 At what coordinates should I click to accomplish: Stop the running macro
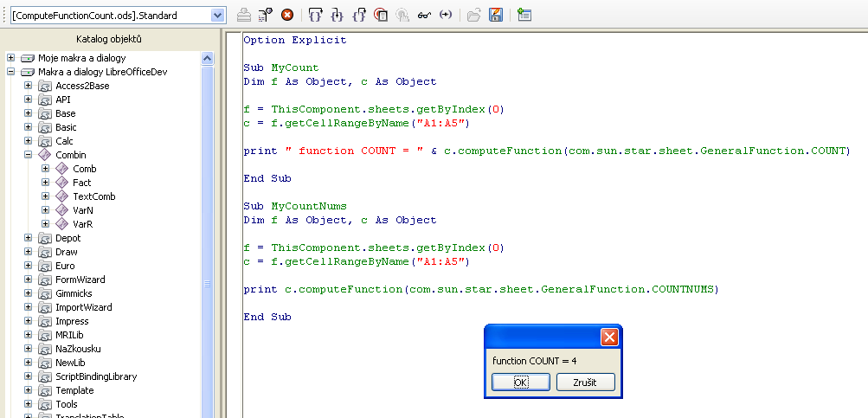click(287, 15)
